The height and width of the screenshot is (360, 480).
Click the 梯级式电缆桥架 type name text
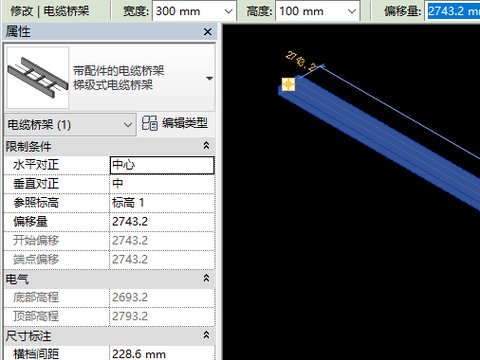click(113, 85)
